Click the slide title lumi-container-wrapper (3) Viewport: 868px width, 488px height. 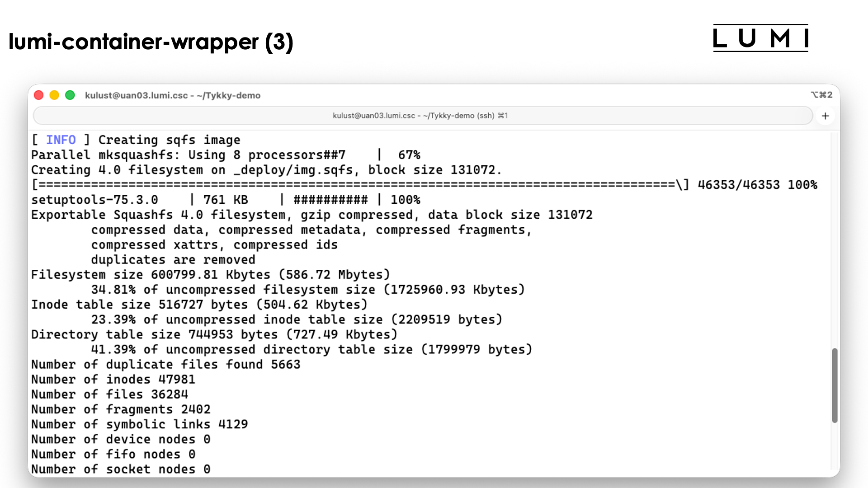coord(151,42)
